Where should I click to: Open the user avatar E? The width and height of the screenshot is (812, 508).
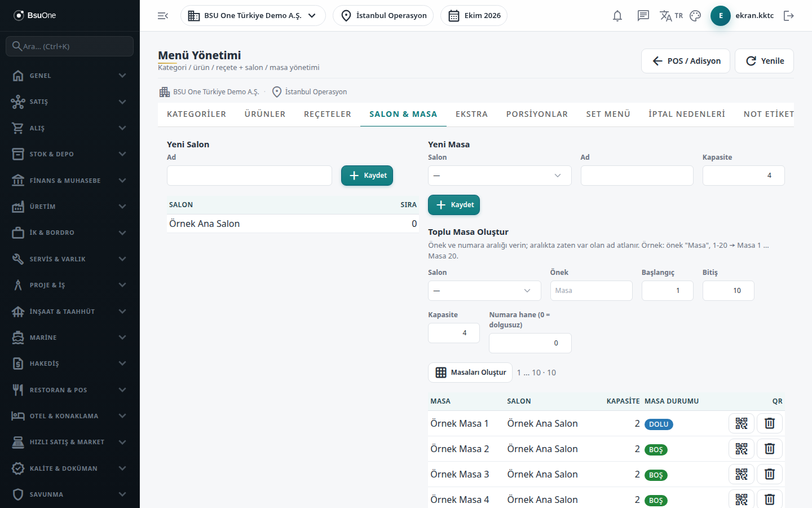(x=721, y=16)
